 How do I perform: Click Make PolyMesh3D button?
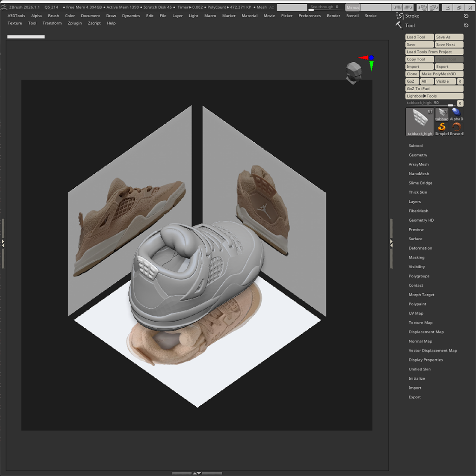[x=442, y=74]
